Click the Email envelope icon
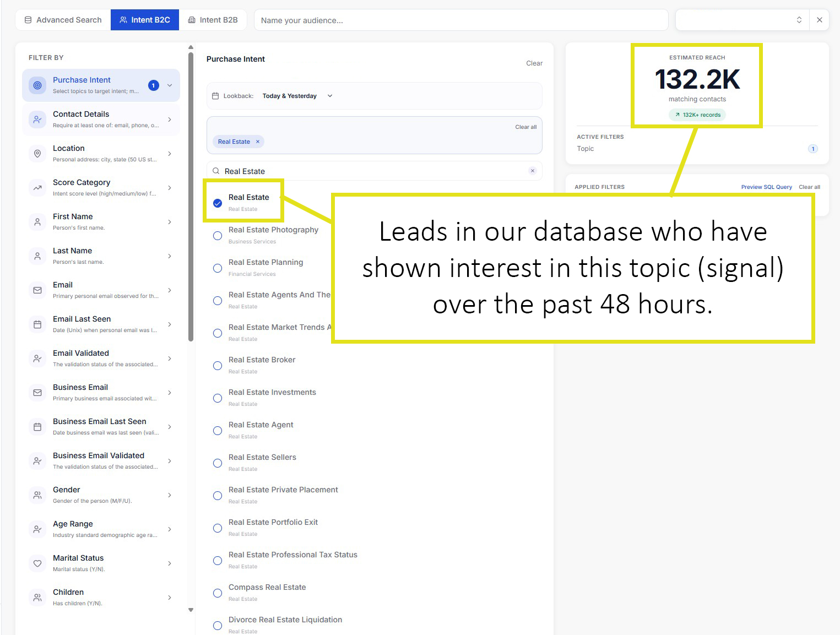This screenshot has width=840, height=635. click(37, 290)
